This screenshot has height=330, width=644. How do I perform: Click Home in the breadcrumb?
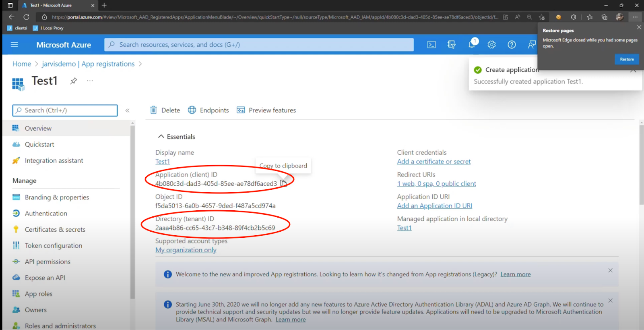pyautogui.click(x=21, y=64)
